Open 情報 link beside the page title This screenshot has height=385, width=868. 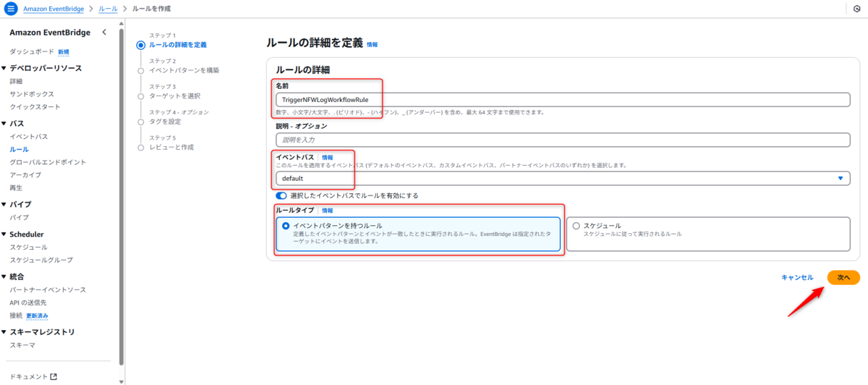point(372,45)
